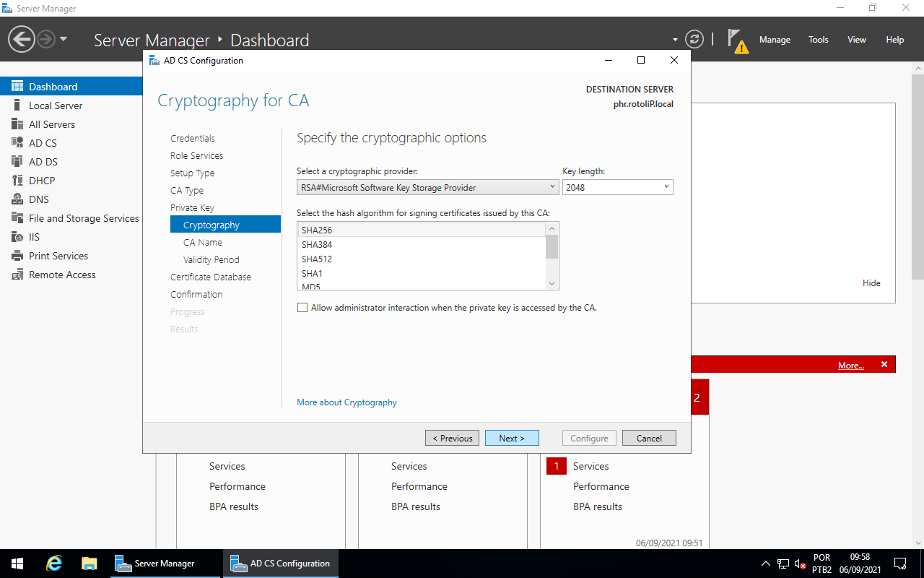Open the More about Cryptography link

click(x=346, y=402)
